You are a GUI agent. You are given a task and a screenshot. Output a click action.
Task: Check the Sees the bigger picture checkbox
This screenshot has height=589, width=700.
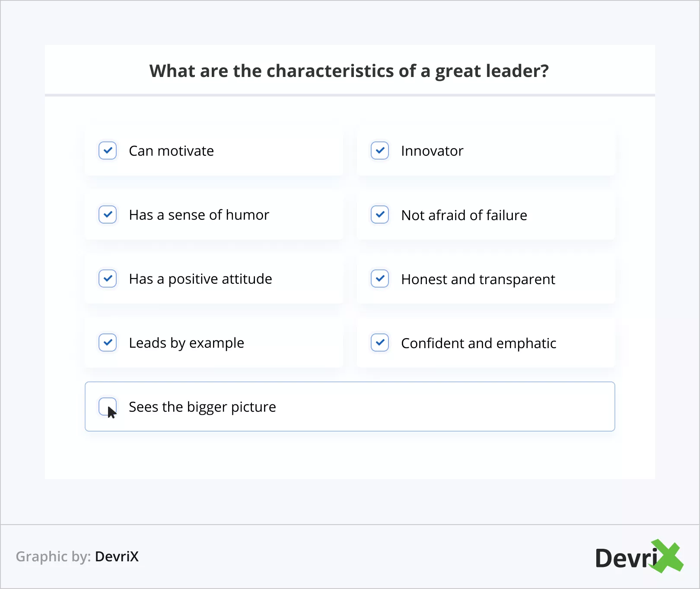click(x=108, y=407)
